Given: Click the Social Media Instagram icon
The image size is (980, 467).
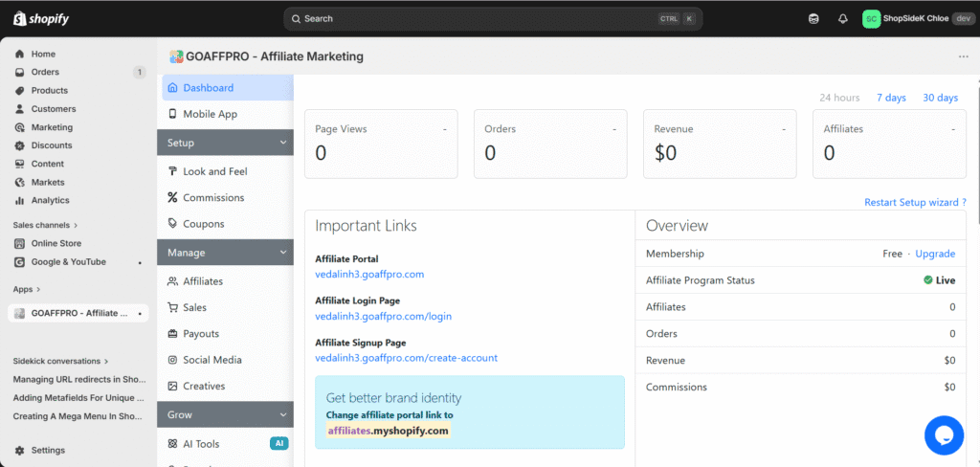Looking at the screenshot, I should pyautogui.click(x=172, y=360).
